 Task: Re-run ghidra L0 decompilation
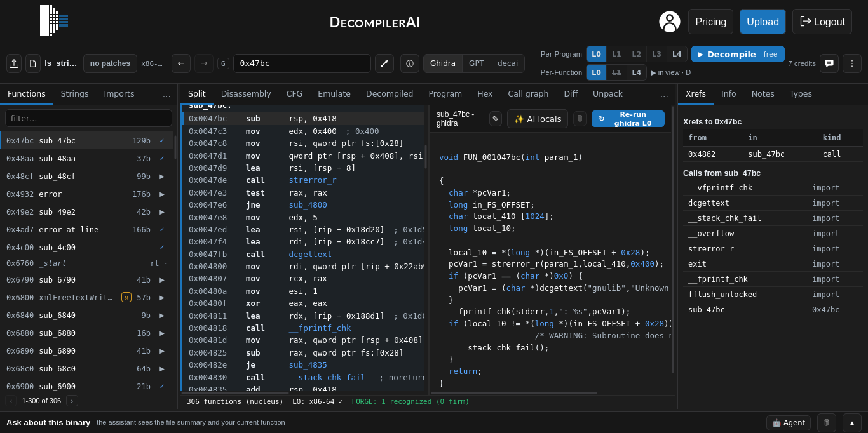click(x=628, y=119)
